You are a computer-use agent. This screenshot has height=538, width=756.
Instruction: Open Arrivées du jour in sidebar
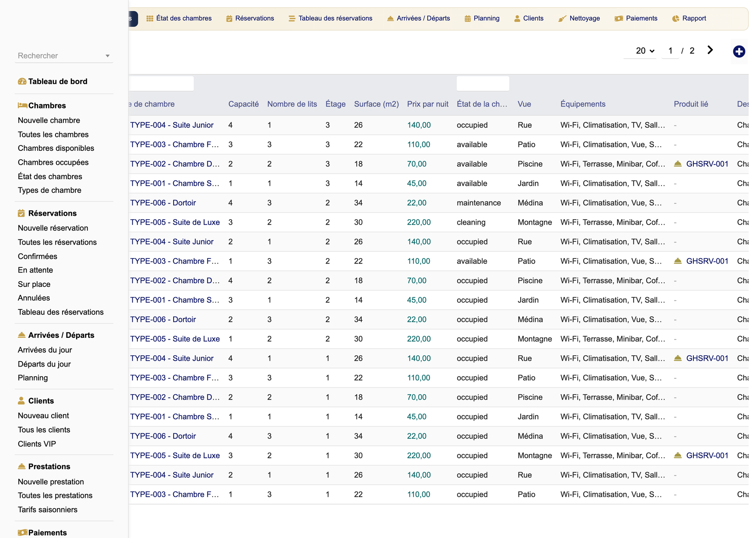point(45,350)
